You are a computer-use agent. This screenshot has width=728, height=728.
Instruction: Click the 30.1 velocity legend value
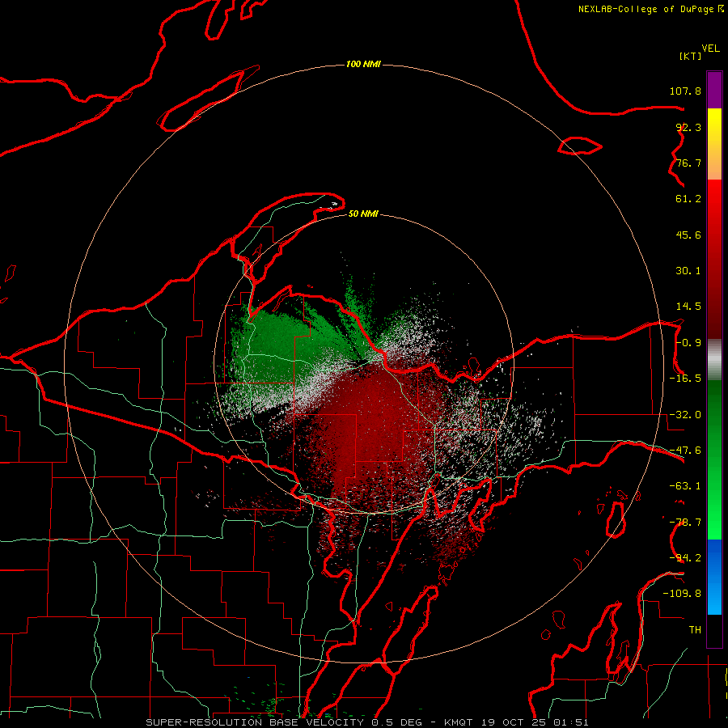[688, 271]
